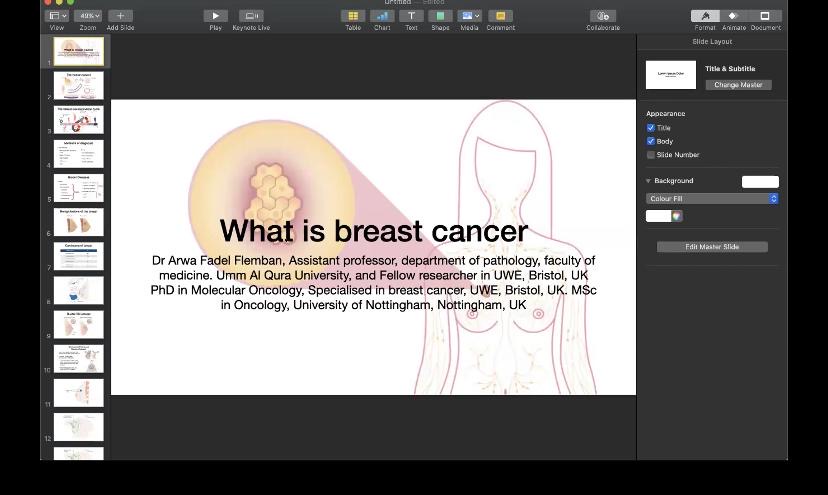Collapse the Background section triangle
Screen dimensions: 828x495
[x=648, y=181]
